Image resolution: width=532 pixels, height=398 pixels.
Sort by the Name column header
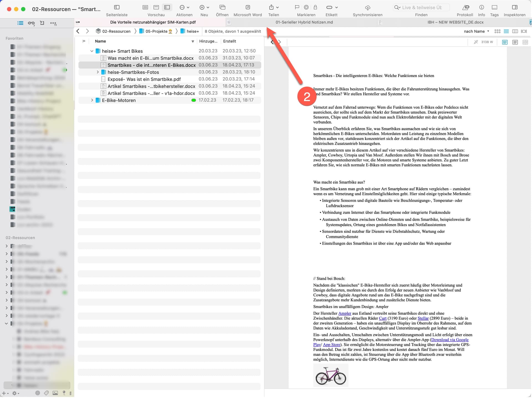(100, 41)
